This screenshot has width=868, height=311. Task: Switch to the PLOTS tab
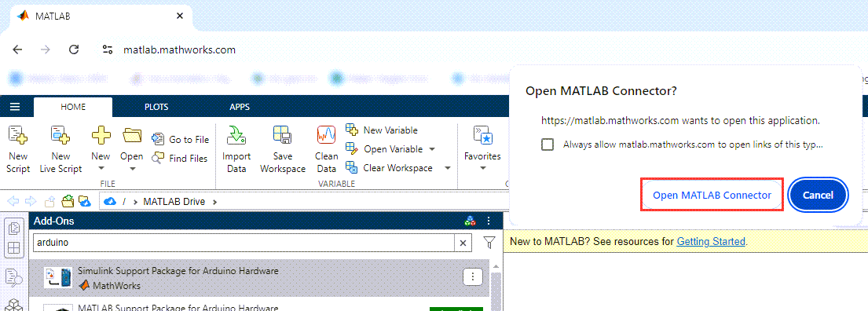pyautogui.click(x=156, y=107)
